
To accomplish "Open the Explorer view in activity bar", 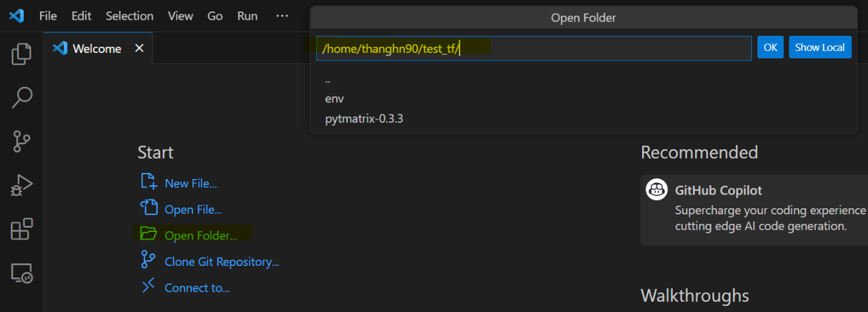I will click(x=22, y=54).
